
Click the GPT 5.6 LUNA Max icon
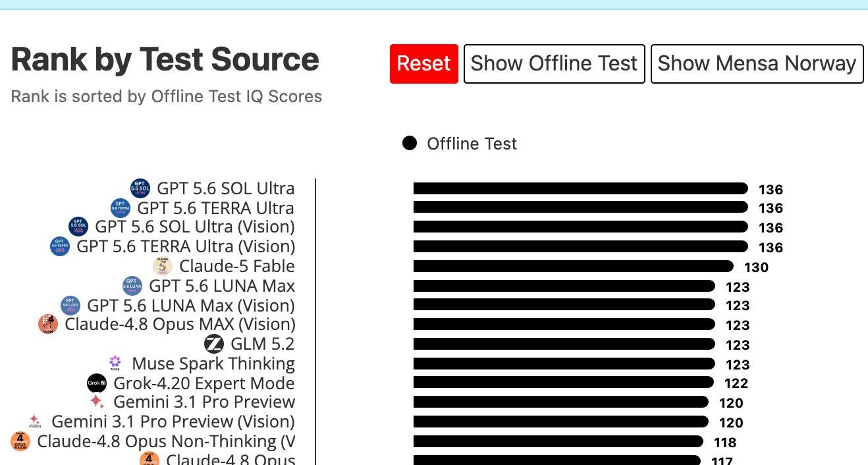132,286
